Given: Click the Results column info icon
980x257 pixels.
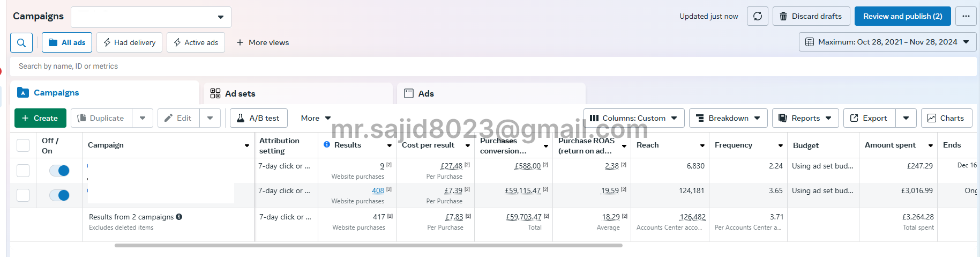Looking at the screenshot, I should coord(327,145).
